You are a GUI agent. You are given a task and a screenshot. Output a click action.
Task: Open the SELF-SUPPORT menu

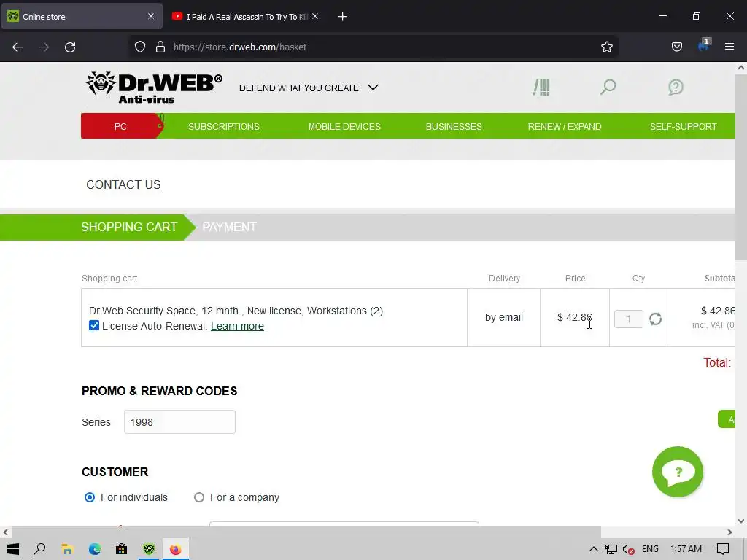click(x=683, y=126)
